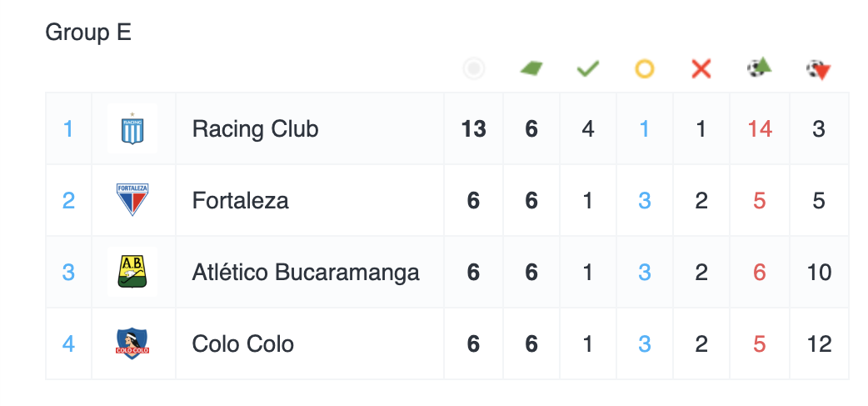Select the Colo Colo team name

[x=242, y=344]
